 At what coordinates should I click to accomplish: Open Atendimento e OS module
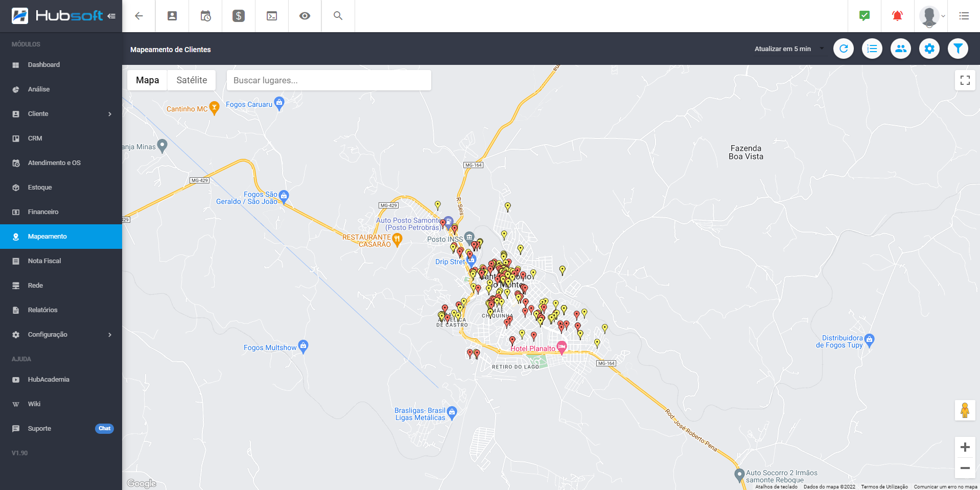[x=61, y=163]
